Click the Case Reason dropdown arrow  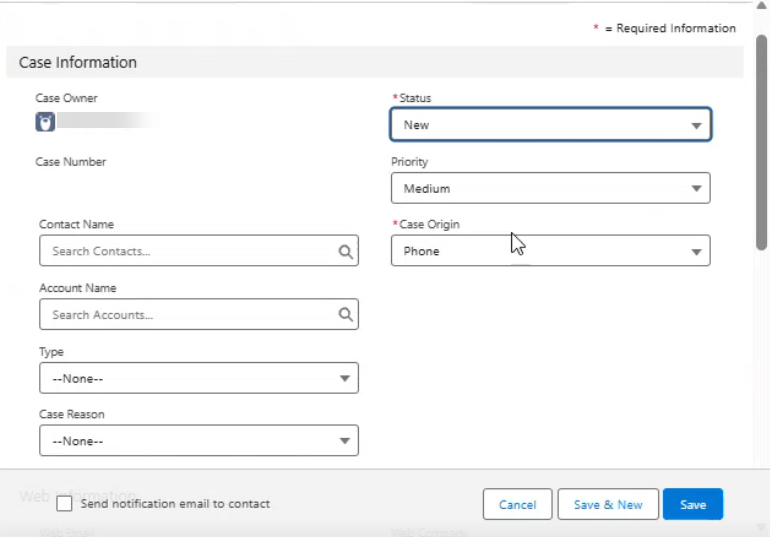[345, 441]
